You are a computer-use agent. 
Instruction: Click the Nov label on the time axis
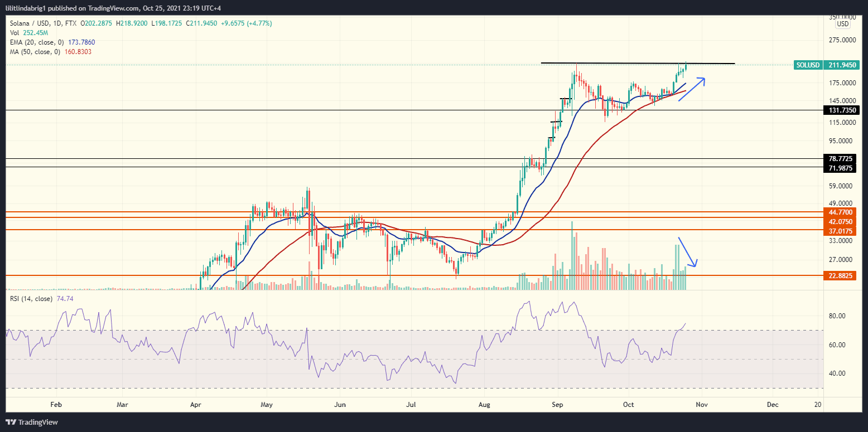[x=701, y=404]
